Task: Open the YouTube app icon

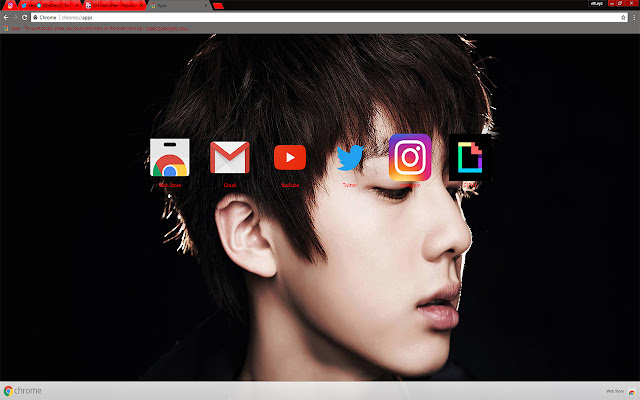Action: point(290,158)
